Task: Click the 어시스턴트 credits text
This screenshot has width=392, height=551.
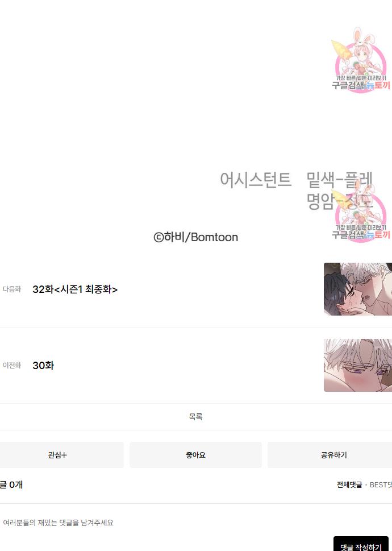Action: (256, 180)
